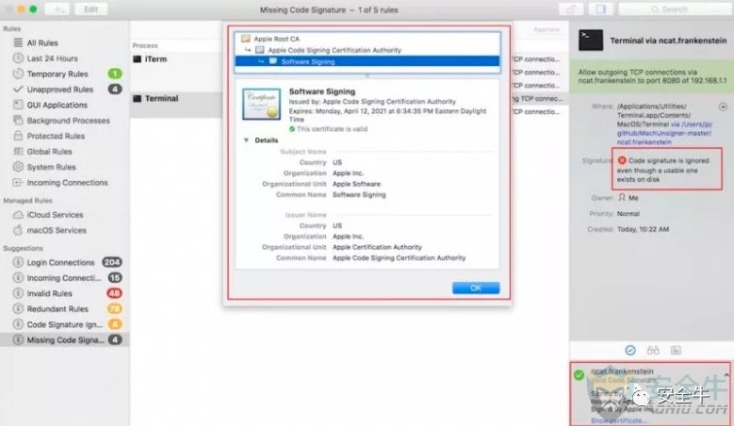Click the Search field in toolbar
Image resolution: width=734 pixels, height=426 pixels.
(x=673, y=9)
